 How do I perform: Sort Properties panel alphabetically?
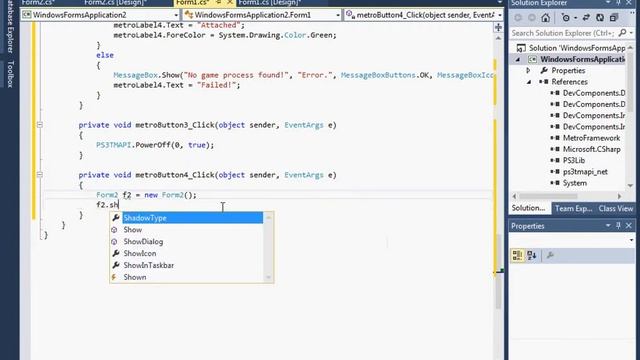[x=531, y=256]
